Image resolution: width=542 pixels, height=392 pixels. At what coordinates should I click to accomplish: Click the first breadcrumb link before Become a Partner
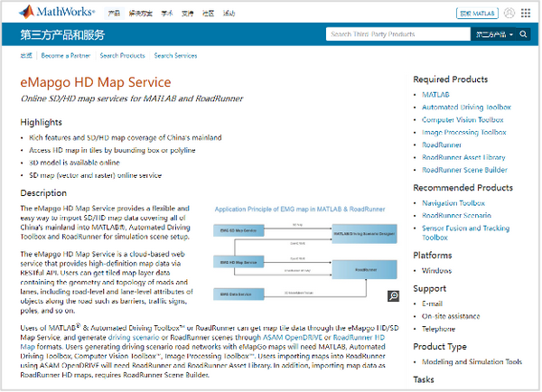pyautogui.click(x=26, y=56)
